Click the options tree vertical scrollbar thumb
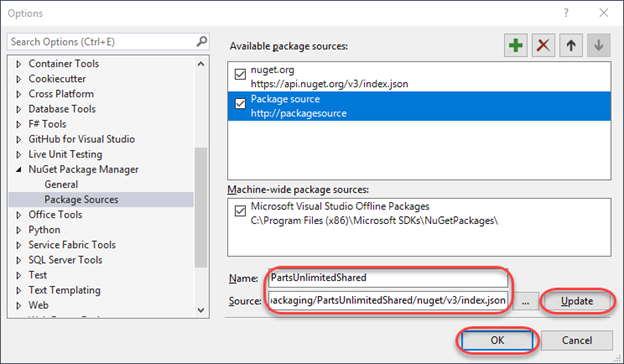This screenshot has height=364, width=624. pyautogui.click(x=201, y=207)
